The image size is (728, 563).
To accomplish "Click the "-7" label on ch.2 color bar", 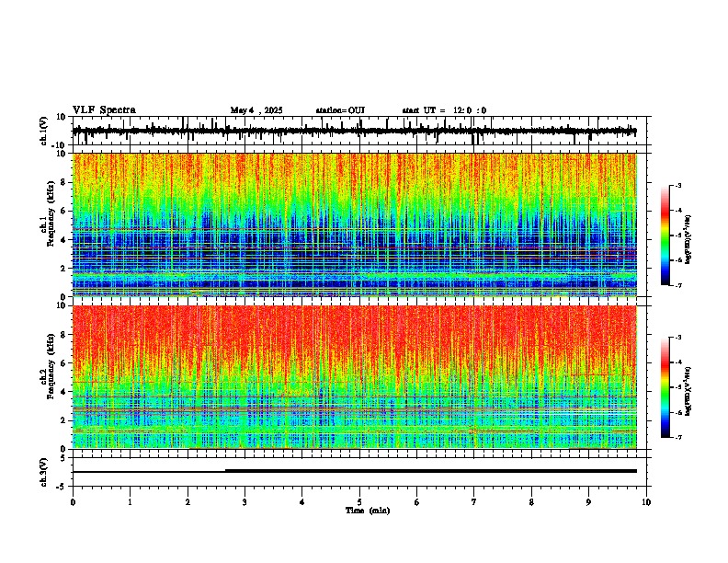I will 678,437.
